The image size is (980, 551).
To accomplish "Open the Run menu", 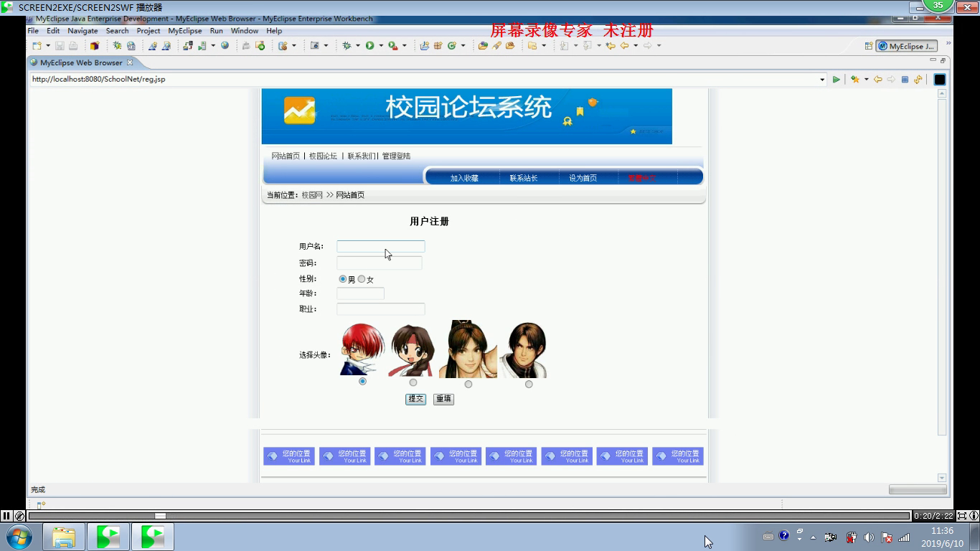I will click(x=217, y=31).
